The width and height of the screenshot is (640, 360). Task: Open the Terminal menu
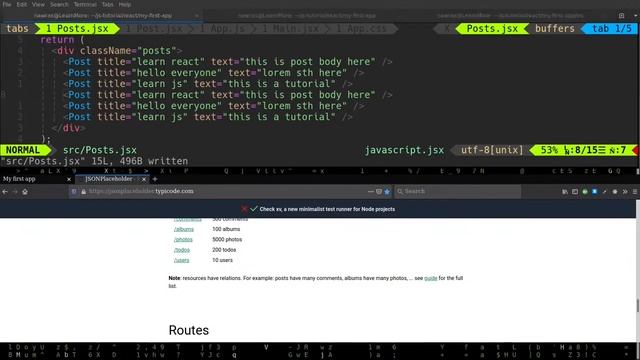click(85, 4)
